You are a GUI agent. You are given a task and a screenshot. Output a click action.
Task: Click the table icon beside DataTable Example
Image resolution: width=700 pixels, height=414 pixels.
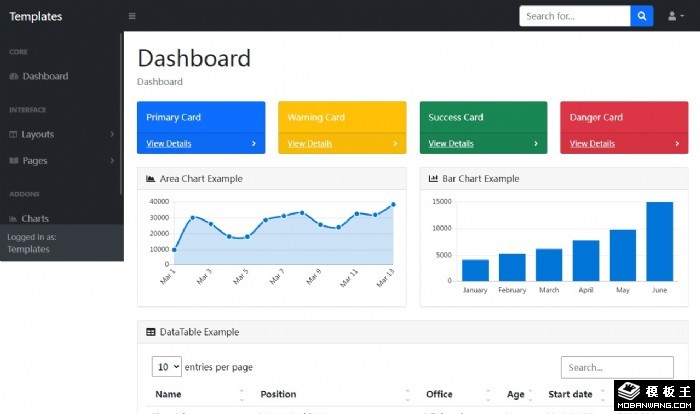pyautogui.click(x=151, y=332)
